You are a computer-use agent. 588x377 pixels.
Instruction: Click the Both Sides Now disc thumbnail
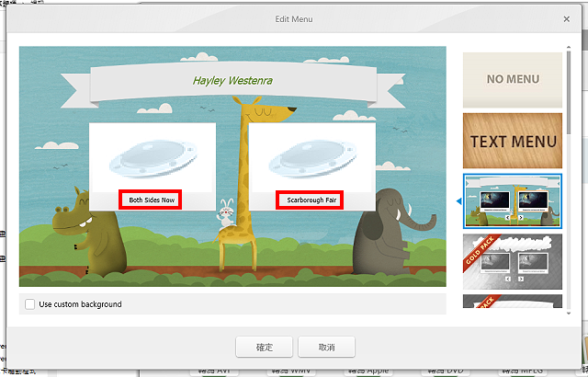coord(153,158)
